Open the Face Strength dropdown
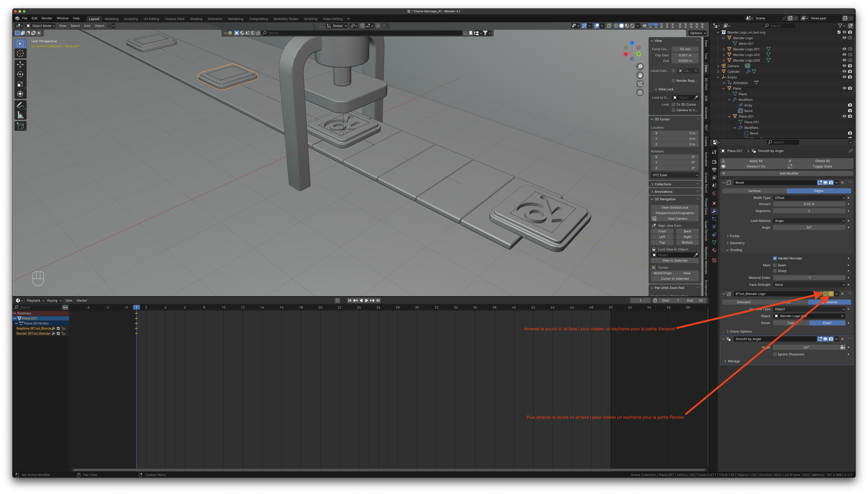This screenshot has width=868, height=494. click(x=809, y=285)
